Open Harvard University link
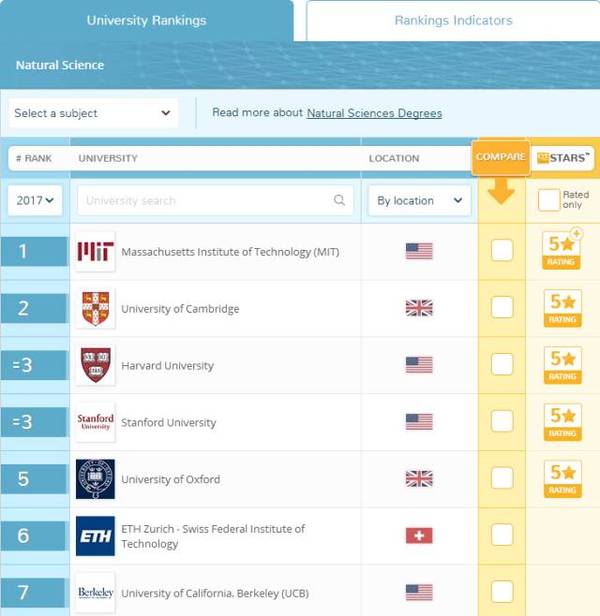This screenshot has width=600, height=616. (x=167, y=366)
